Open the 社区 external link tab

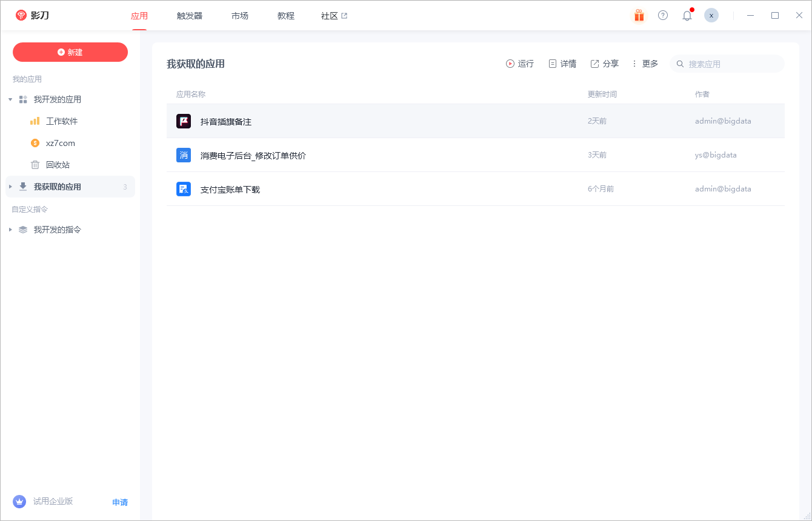(x=334, y=16)
